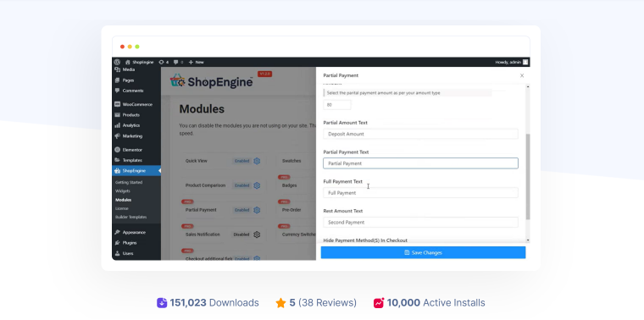Click the Full Payment Text field
The height and width of the screenshot is (320, 644).
[420, 193]
